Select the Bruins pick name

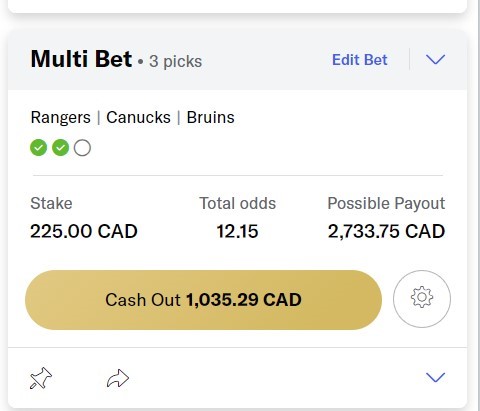[210, 117]
